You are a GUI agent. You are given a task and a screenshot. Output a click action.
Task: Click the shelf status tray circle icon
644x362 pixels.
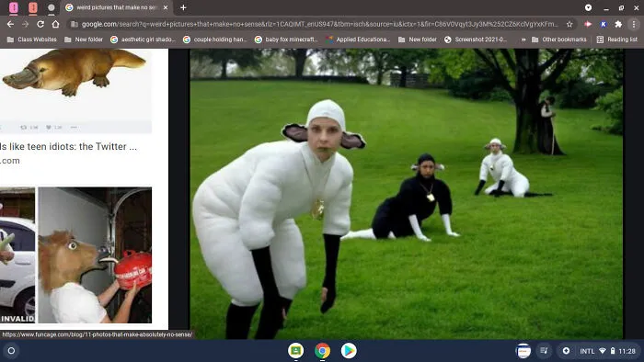(x=567, y=351)
